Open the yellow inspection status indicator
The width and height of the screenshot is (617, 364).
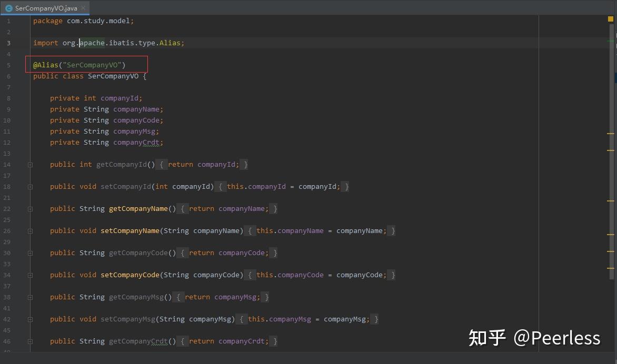610,19
